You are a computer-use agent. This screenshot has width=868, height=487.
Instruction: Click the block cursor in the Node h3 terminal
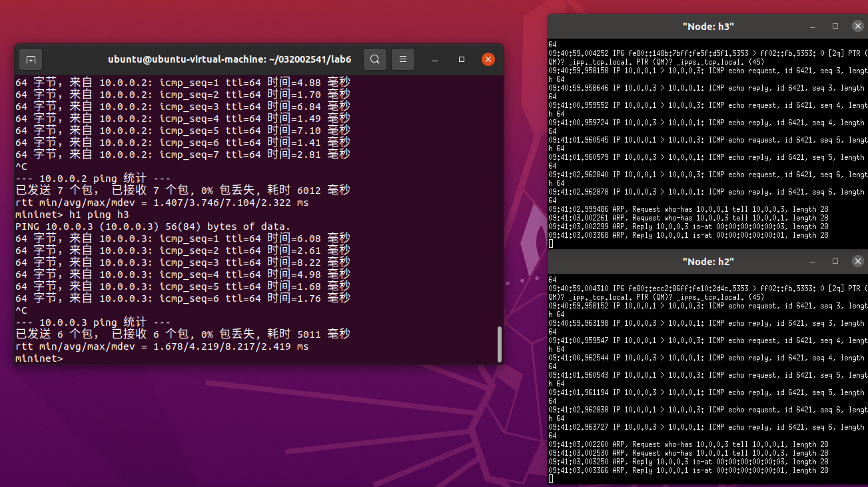(551, 244)
